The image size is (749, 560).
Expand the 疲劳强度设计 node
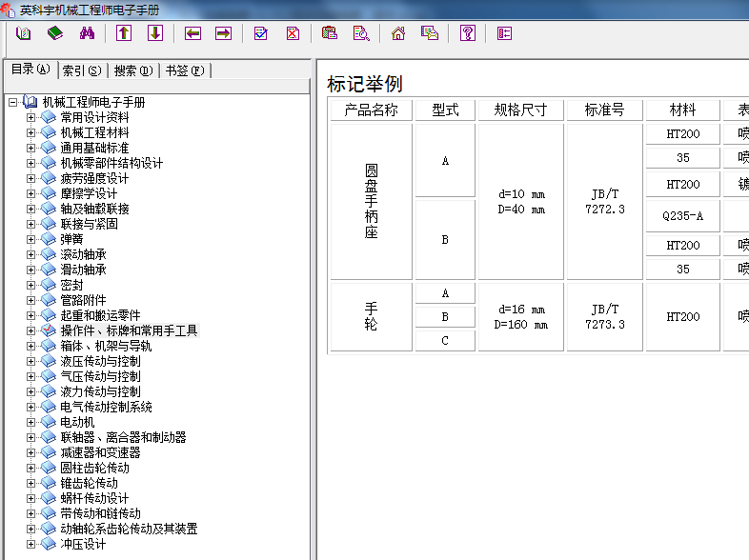[31, 178]
